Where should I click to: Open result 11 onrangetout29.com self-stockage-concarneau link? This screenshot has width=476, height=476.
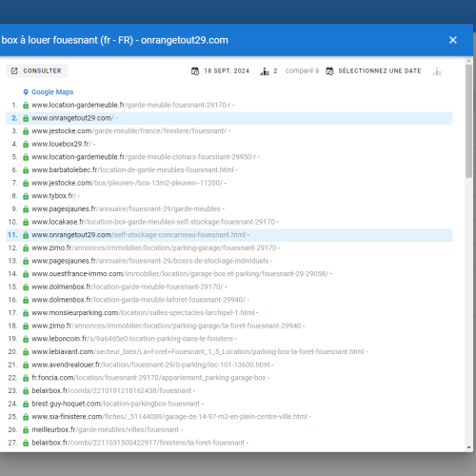point(139,235)
